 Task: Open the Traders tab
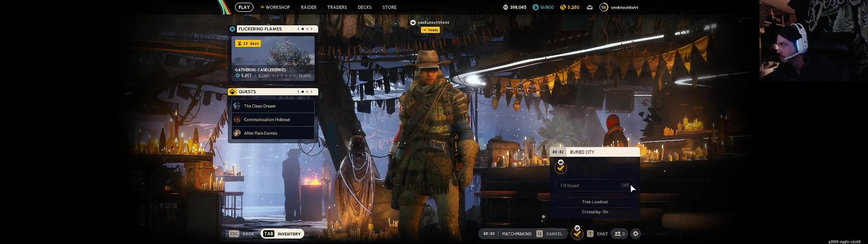coord(337,7)
